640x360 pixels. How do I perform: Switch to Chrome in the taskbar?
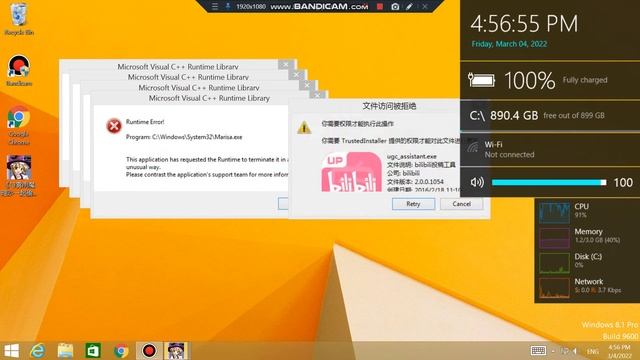tap(121, 351)
